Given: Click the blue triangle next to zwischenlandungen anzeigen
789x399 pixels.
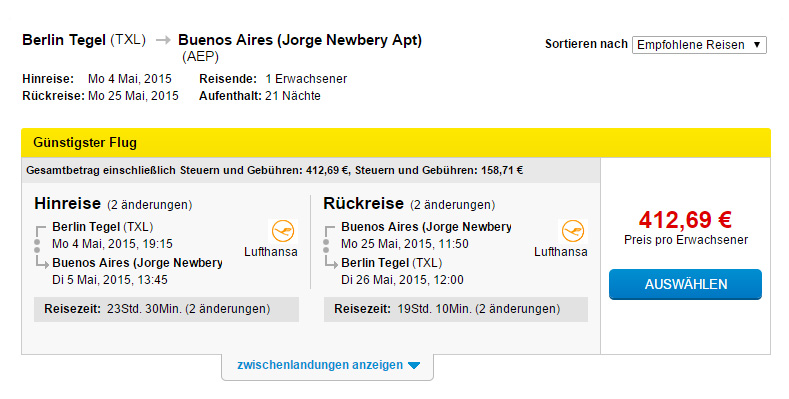Looking at the screenshot, I should [414, 366].
